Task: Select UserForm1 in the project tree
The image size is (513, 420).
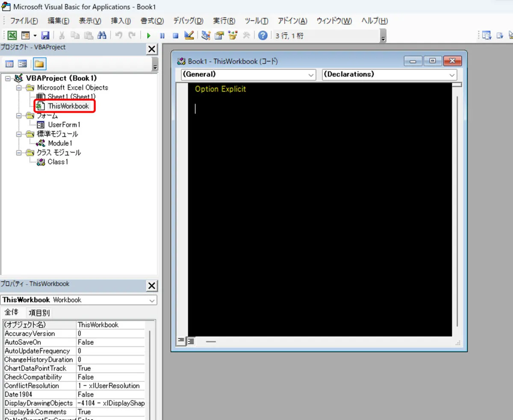Action: (x=64, y=125)
